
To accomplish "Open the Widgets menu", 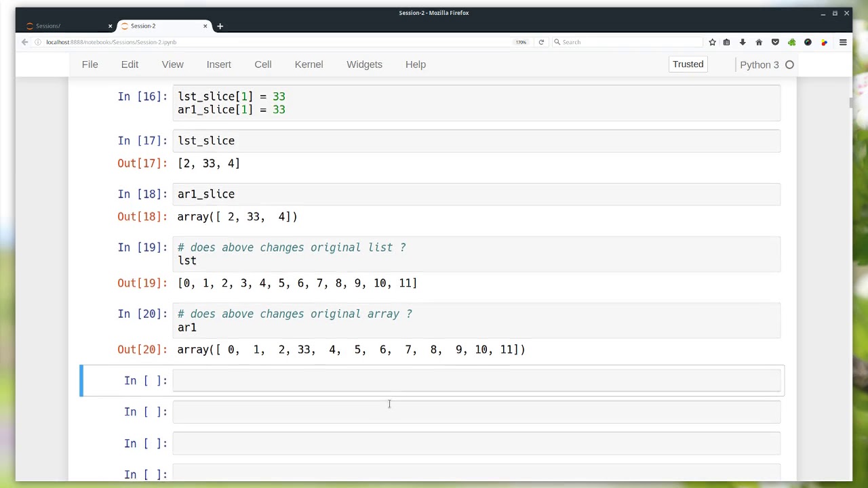I will (x=364, y=64).
